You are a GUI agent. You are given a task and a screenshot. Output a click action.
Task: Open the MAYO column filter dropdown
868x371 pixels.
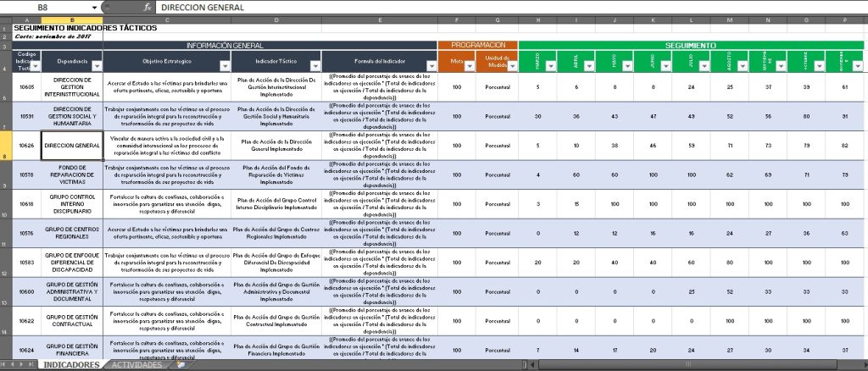point(627,66)
